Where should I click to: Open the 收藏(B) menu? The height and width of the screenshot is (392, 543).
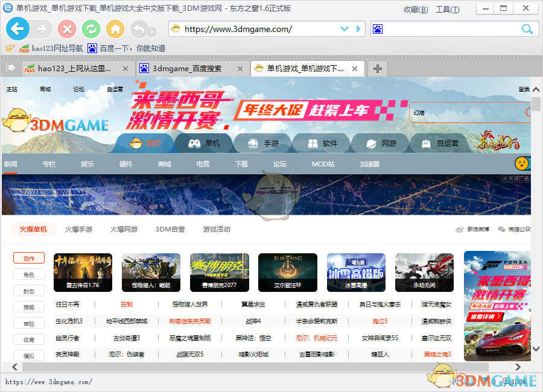pos(416,10)
